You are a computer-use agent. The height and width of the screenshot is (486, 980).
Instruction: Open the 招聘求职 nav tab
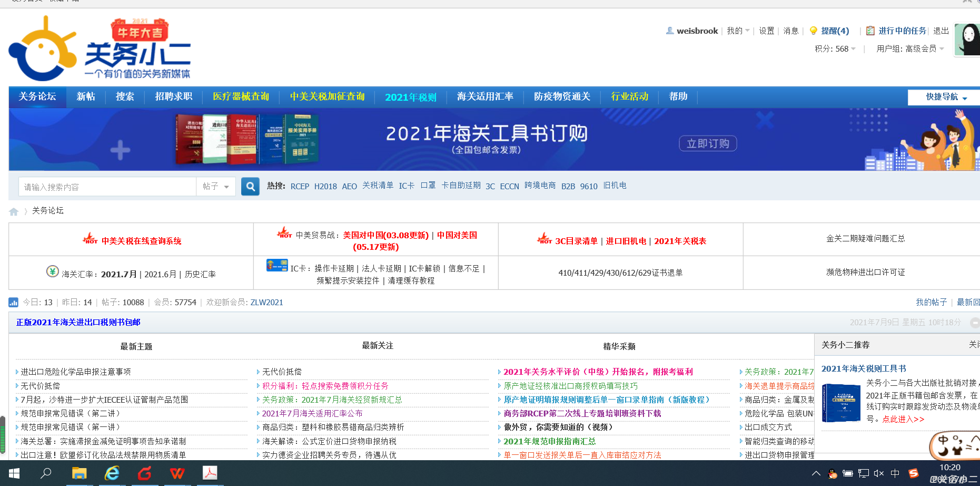174,97
